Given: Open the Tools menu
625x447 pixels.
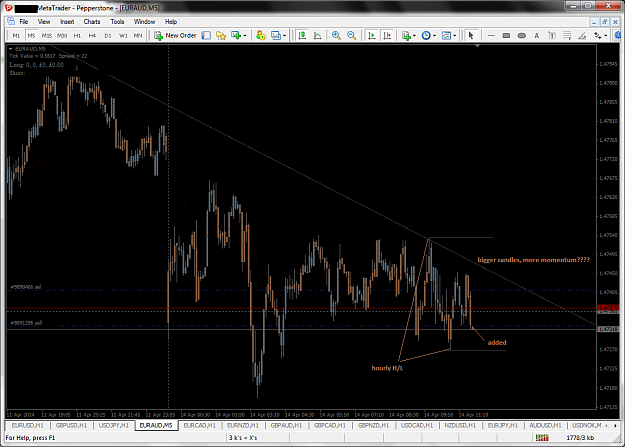Looking at the screenshot, I should [117, 22].
